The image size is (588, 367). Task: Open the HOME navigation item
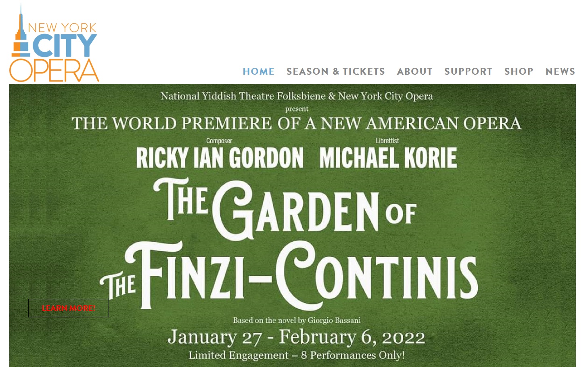tap(258, 71)
